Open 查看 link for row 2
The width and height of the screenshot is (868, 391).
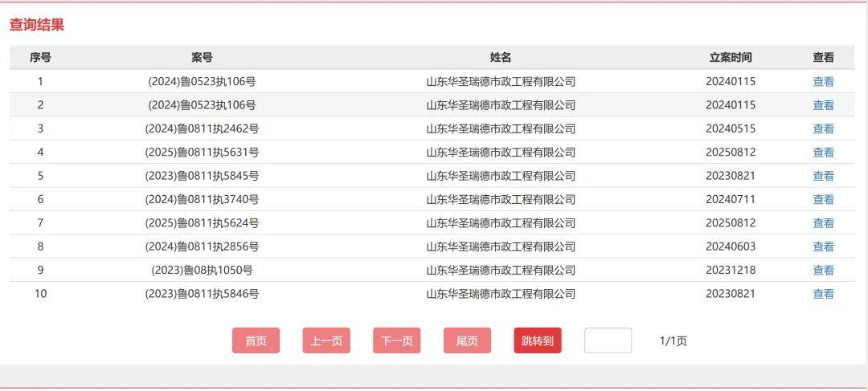[823, 105]
